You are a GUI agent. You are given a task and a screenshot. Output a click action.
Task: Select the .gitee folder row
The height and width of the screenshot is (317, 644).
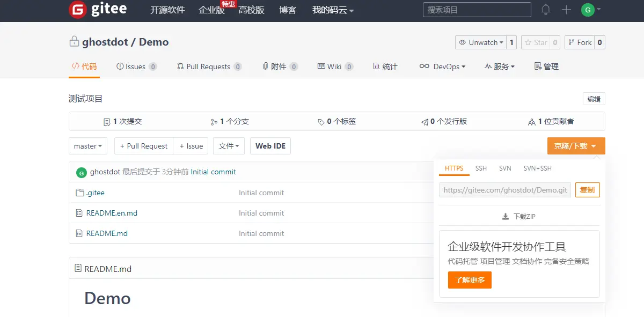pos(96,193)
